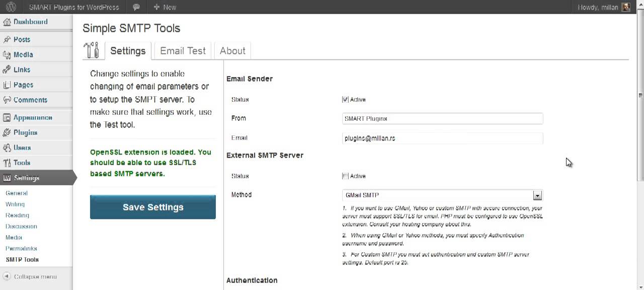This screenshot has width=644, height=290.
Task: Open the About tab
Action: click(x=232, y=51)
